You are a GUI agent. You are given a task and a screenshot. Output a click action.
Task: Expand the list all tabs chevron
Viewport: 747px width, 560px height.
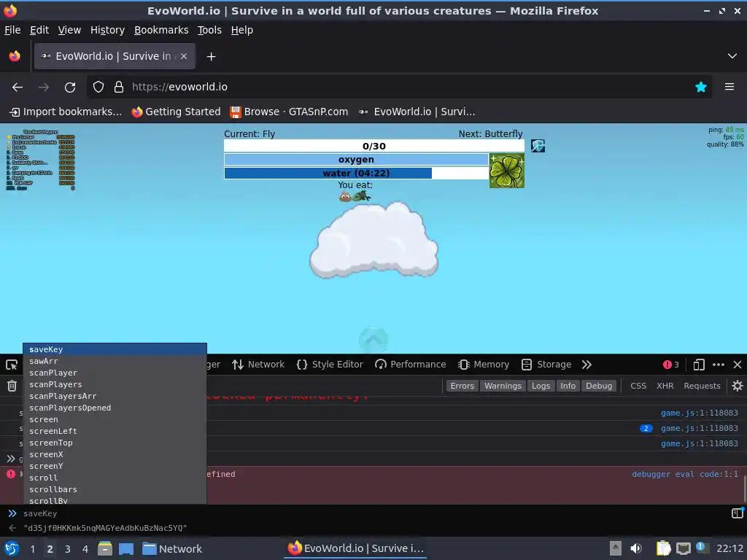pos(732,56)
